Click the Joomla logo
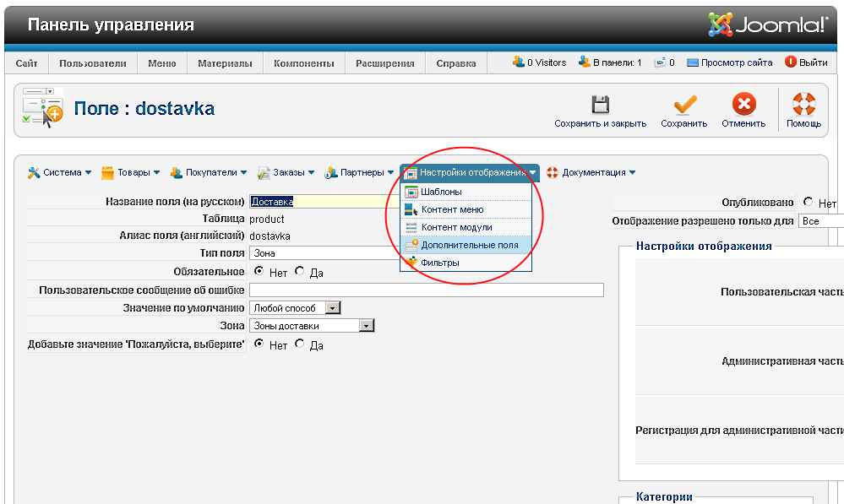Image resolution: width=844 pixels, height=504 pixels. point(768,24)
